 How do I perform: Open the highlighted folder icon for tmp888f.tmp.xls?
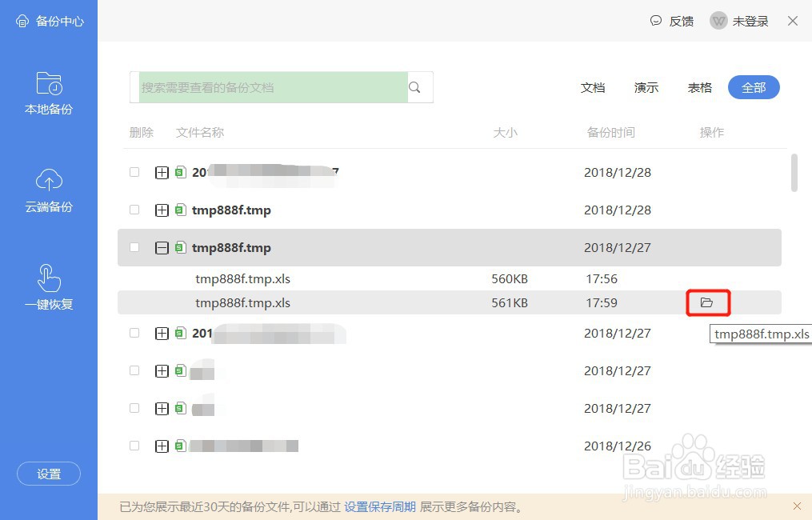pos(708,302)
